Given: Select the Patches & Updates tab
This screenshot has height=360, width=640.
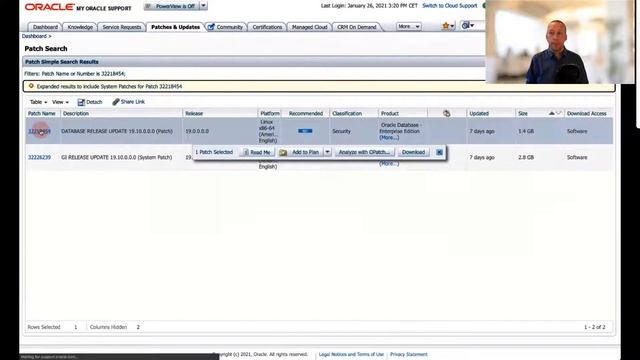Looking at the screenshot, I should pyautogui.click(x=176, y=27).
